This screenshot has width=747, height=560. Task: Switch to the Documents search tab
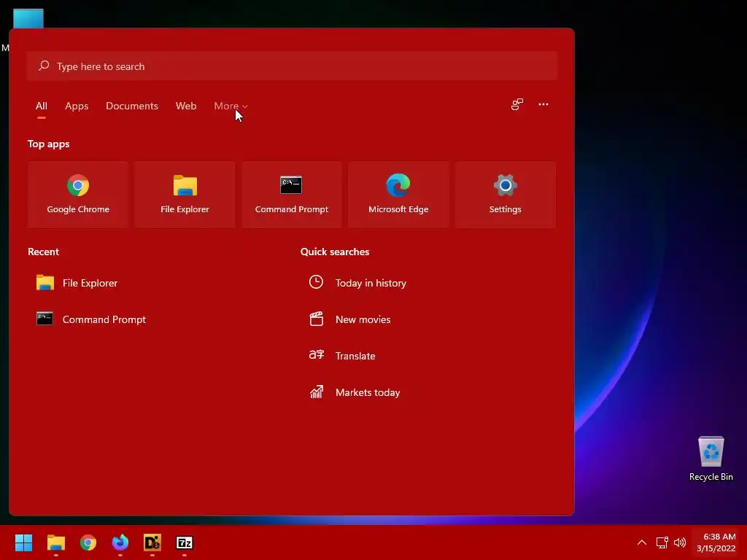(x=132, y=106)
